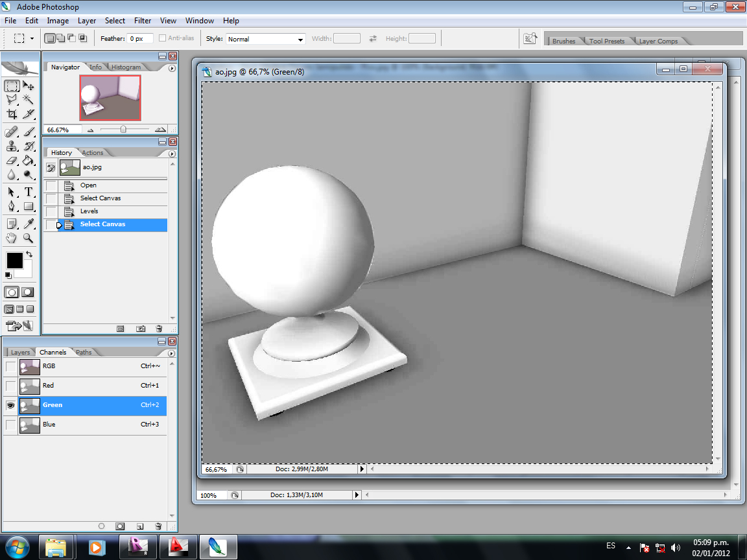This screenshot has height=560, width=747.
Task: Swap foreground and background colors
Action: (x=29, y=255)
